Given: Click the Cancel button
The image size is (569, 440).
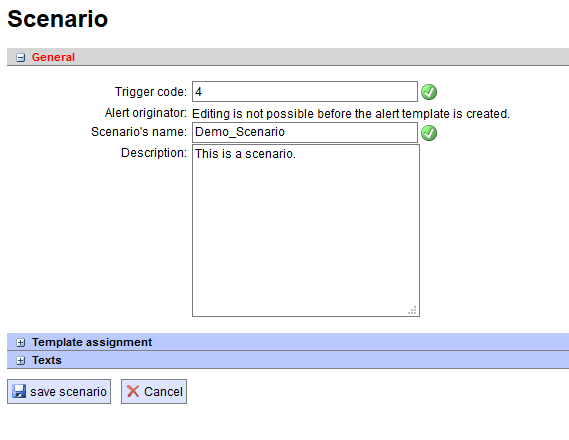Looking at the screenshot, I should [x=154, y=391].
